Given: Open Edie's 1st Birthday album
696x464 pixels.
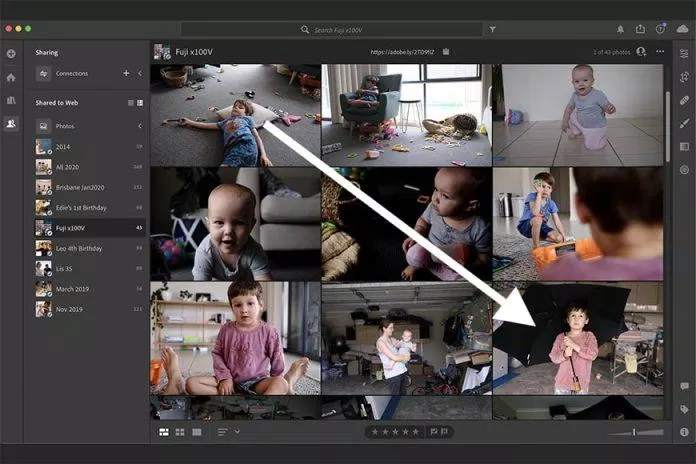Looking at the screenshot, I should [89, 207].
